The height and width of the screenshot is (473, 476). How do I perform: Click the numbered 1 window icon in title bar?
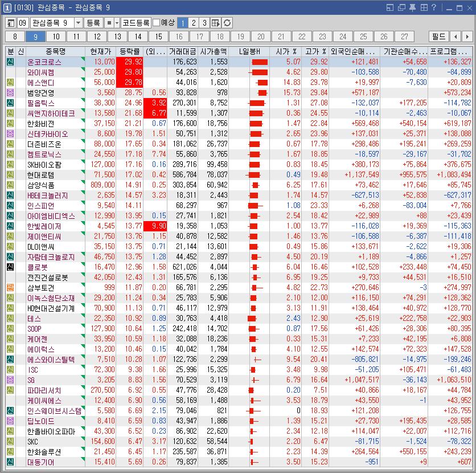point(7,7)
